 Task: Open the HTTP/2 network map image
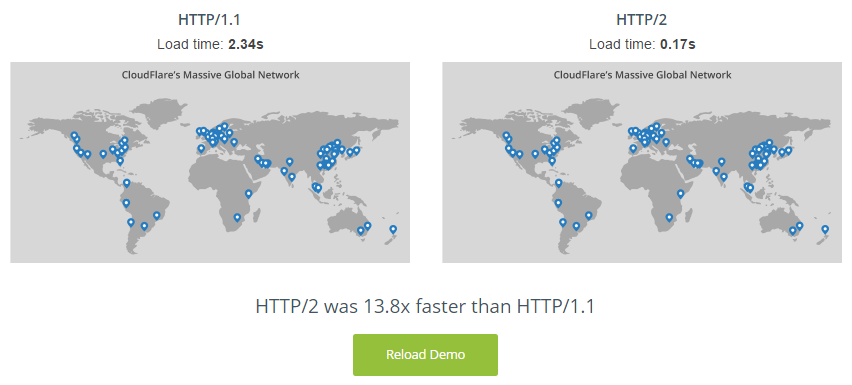(x=642, y=162)
